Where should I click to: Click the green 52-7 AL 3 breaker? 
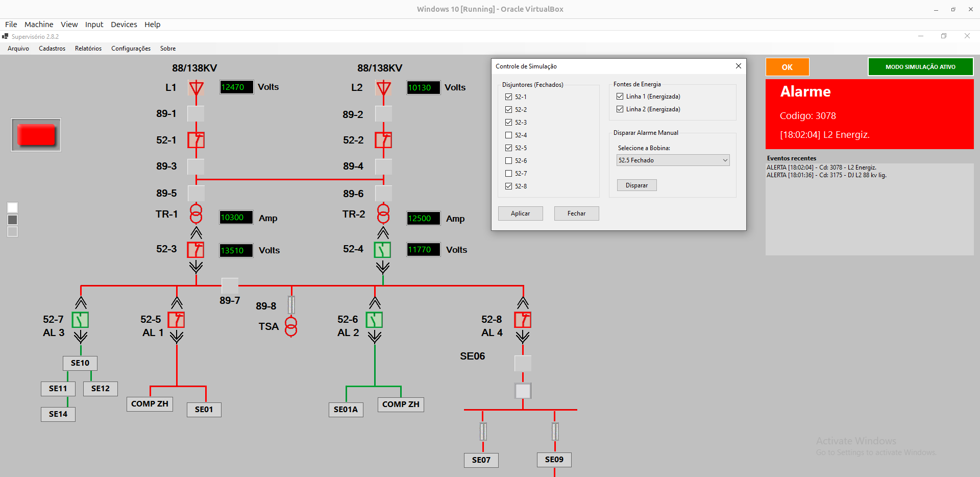[80, 320]
